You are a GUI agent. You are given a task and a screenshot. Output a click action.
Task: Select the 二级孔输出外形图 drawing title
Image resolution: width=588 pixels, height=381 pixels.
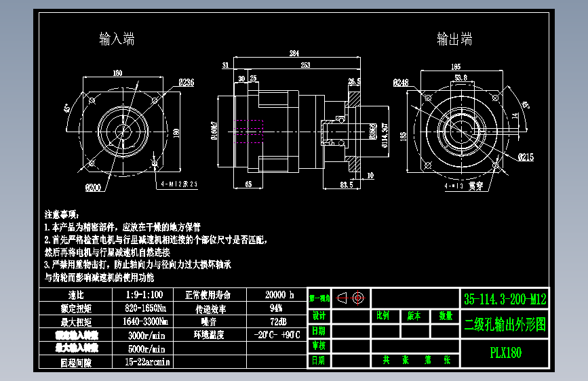coord(505,324)
